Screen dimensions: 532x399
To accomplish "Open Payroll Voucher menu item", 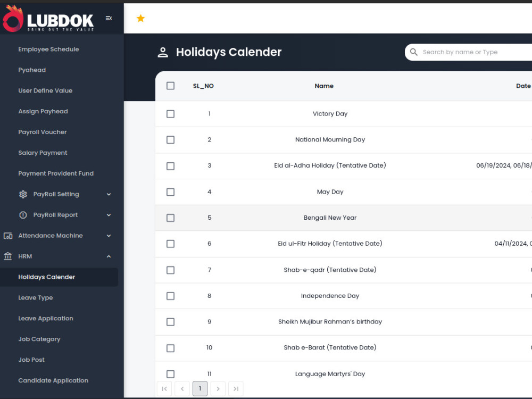I will pyautogui.click(x=43, y=132).
